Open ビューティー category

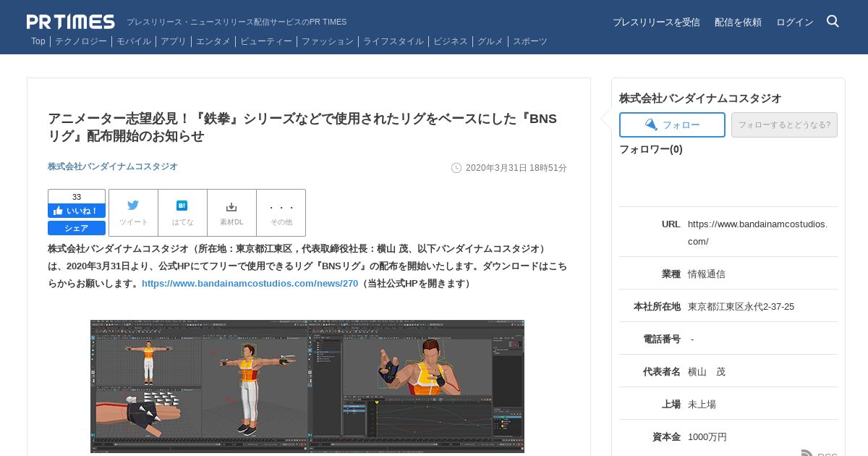coord(266,41)
